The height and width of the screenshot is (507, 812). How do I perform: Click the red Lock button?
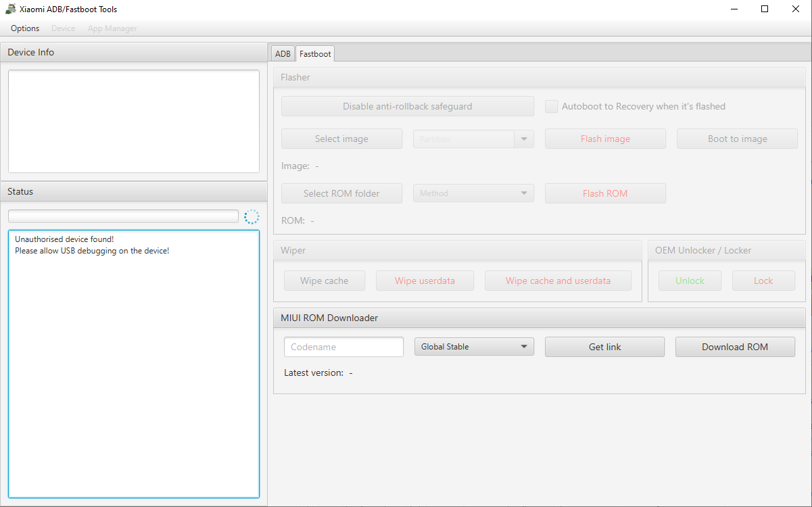763,281
